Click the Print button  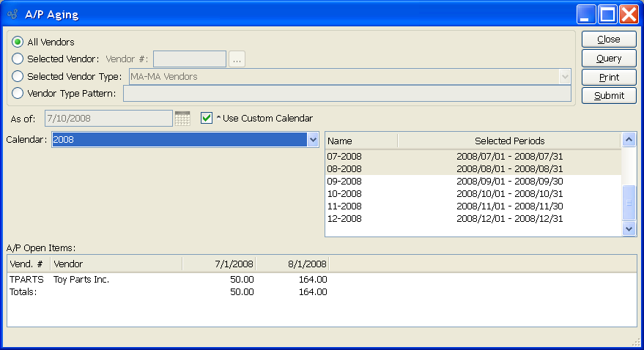608,77
